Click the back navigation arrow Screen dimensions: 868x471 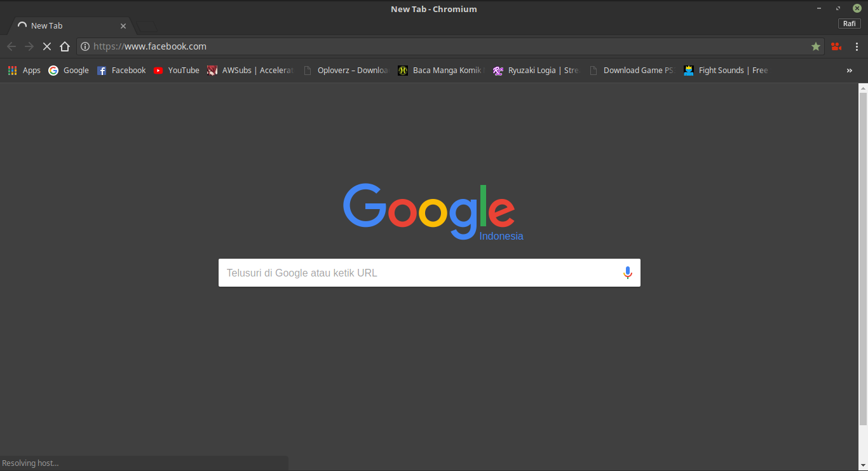coord(11,46)
